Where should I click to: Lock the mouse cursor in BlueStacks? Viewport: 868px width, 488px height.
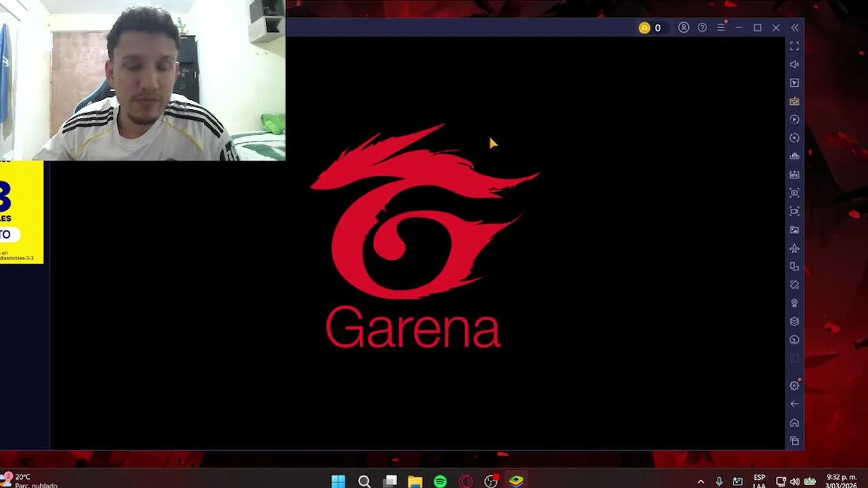tap(794, 83)
